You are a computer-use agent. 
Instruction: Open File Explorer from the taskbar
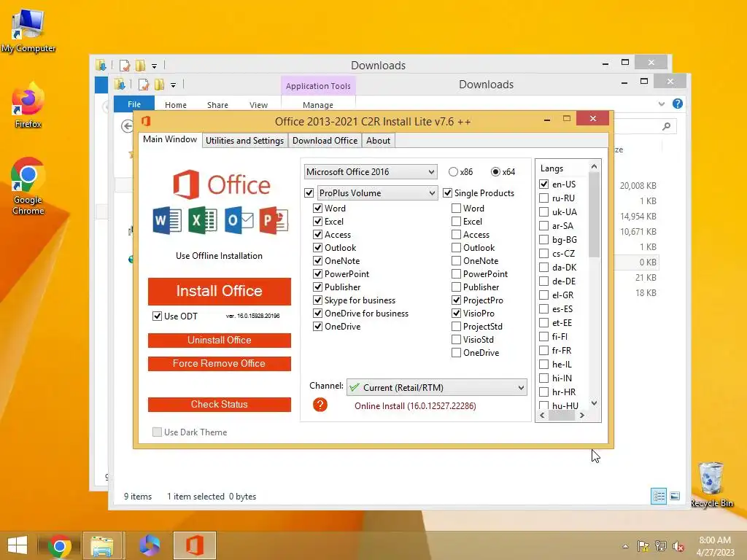[102, 545]
